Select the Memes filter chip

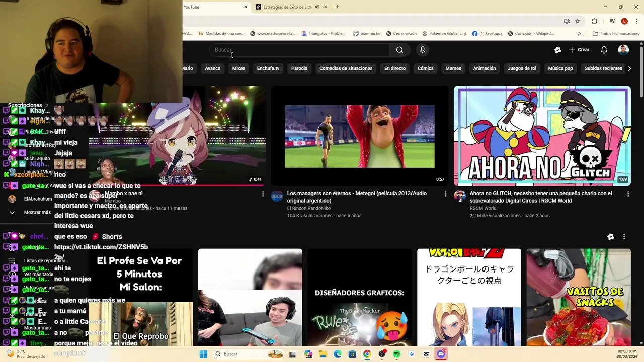click(453, 68)
